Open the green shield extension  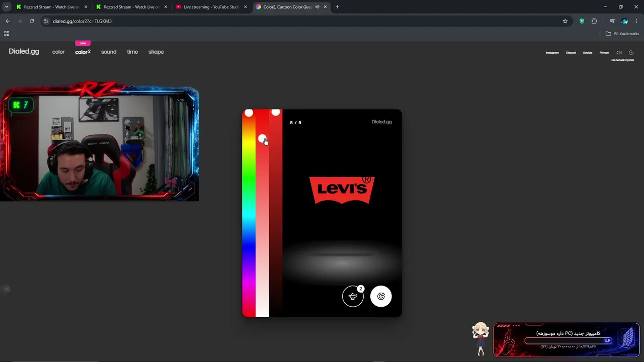pyautogui.click(x=582, y=21)
